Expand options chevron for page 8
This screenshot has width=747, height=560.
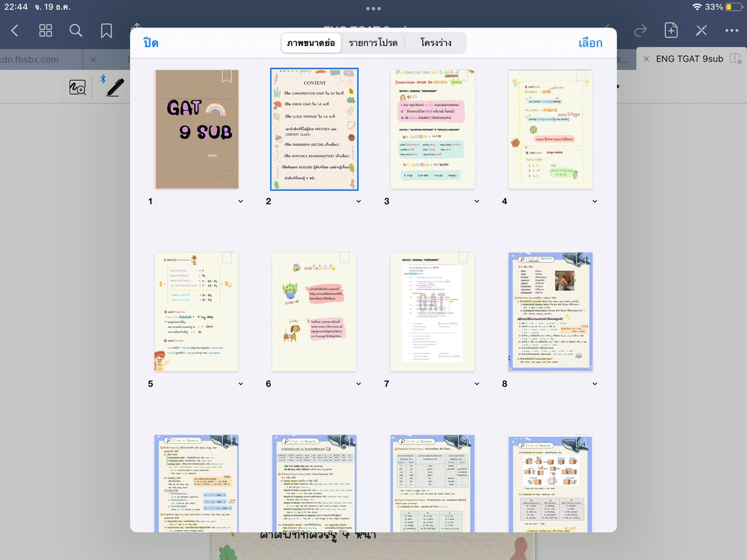coord(594,385)
